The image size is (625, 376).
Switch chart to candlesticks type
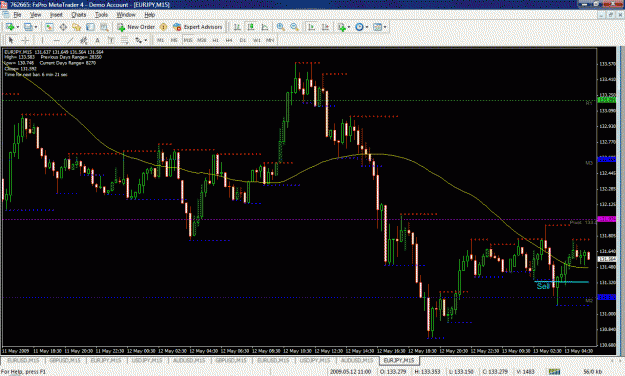(x=251, y=27)
